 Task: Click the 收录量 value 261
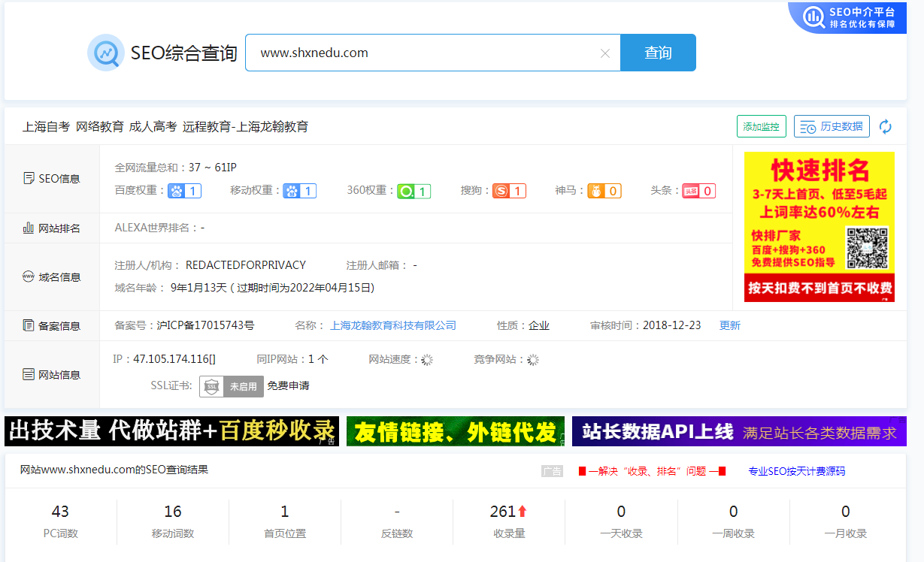[x=502, y=512]
